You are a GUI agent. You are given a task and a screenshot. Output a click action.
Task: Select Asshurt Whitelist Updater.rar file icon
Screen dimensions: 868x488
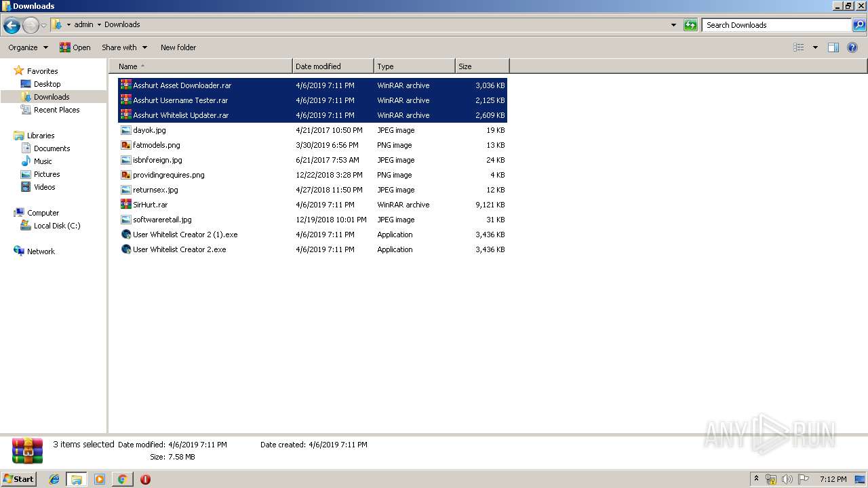126,115
